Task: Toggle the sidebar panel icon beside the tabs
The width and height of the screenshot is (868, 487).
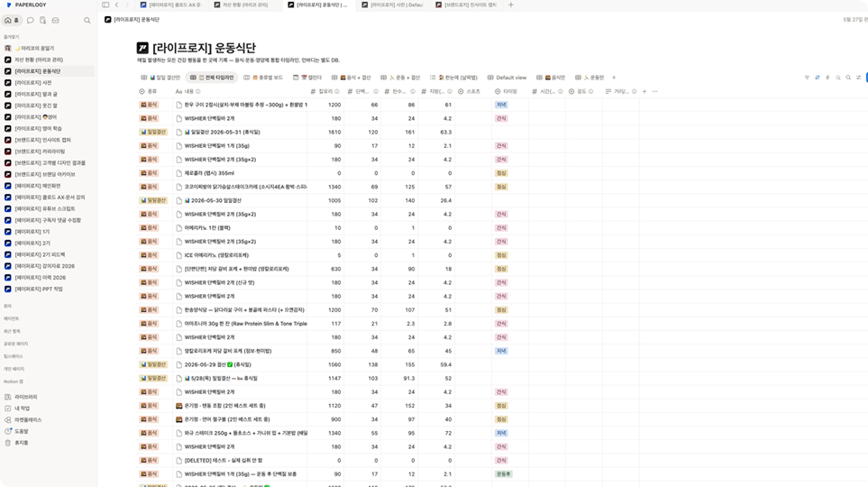Action: [105, 5]
